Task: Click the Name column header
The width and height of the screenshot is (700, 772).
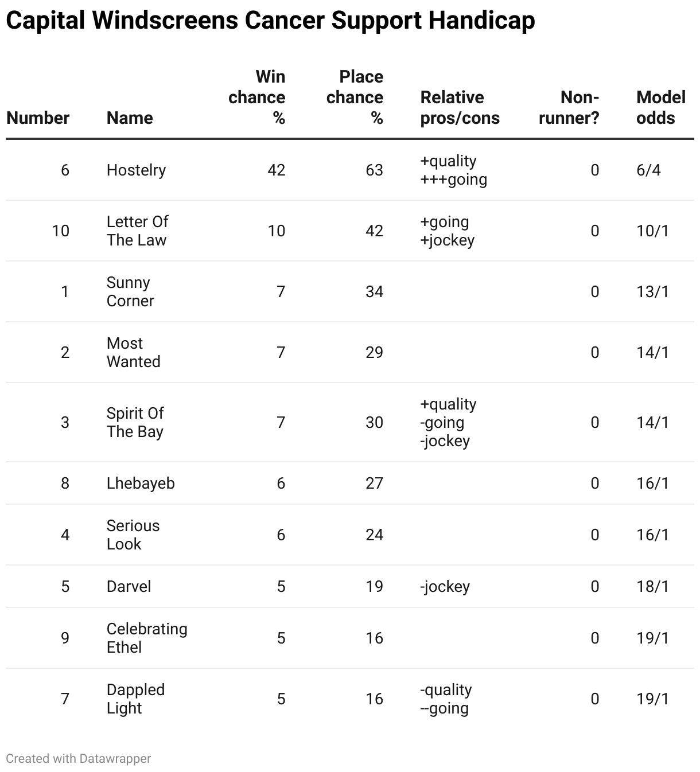Action: (x=130, y=118)
